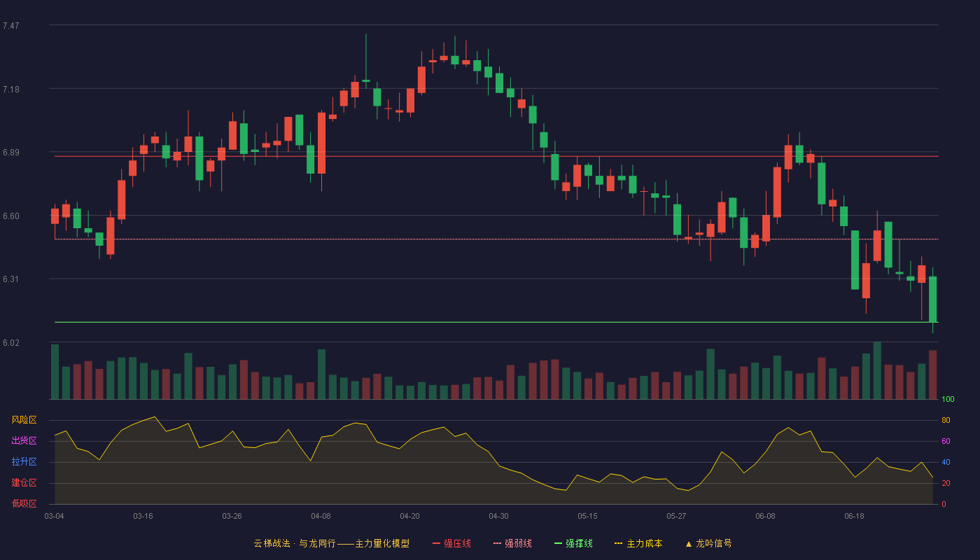Toggle the red 强压线 legend marker
The image size is (980, 560).
point(436,543)
